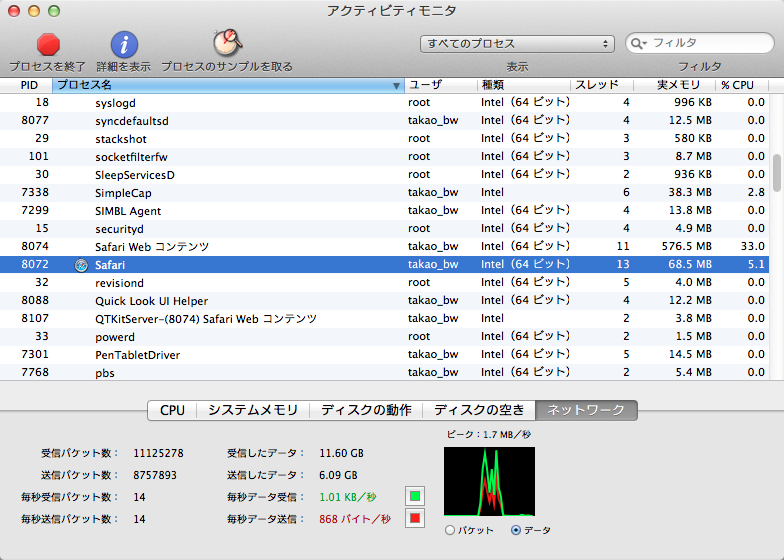Select the SIMBL Agent process row
The height and width of the screenshot is (560, 784).
tap(384, 210)
